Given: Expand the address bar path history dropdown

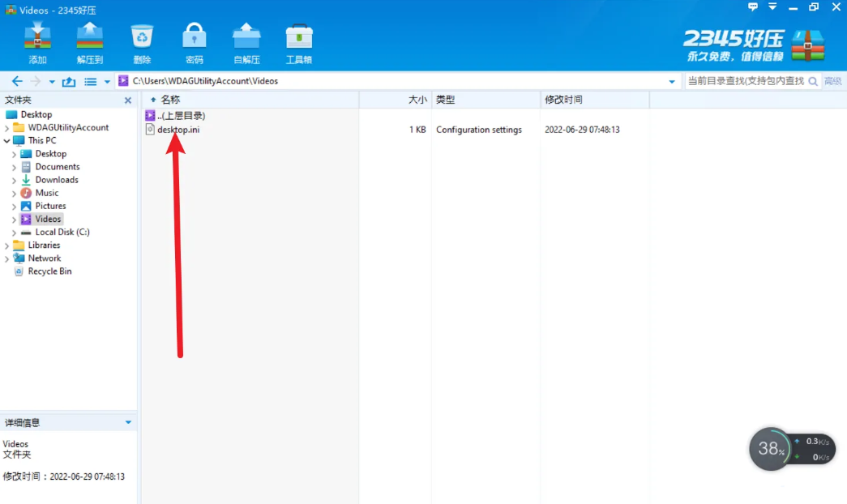Looking at the screenshot, I should (671, 82).
